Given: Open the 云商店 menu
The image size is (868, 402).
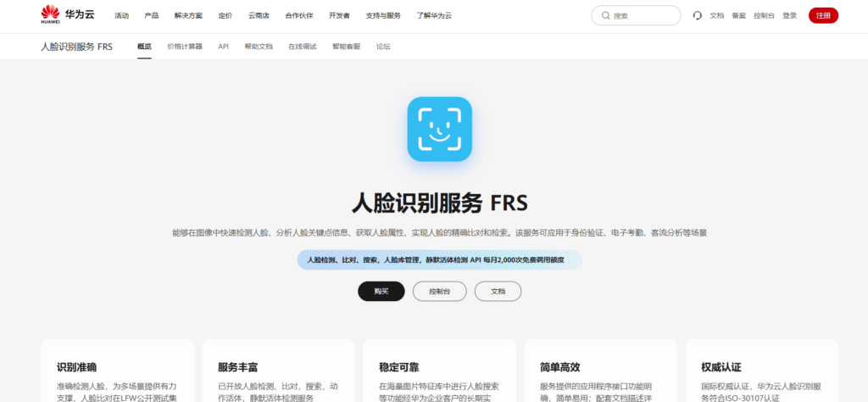Looking at the screenshot, I should coord(259,15).
